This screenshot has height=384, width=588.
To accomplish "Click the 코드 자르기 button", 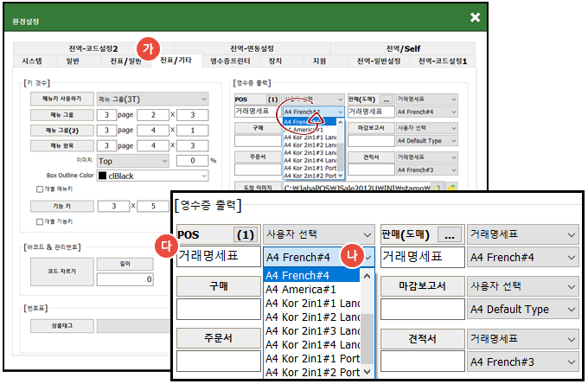I will (62, 272).
